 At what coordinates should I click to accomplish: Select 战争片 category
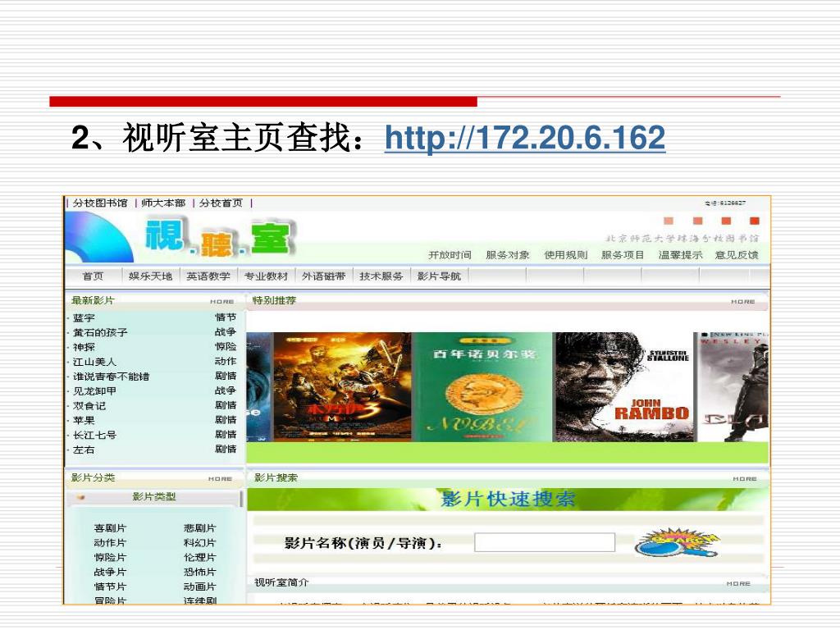point(110,572)
